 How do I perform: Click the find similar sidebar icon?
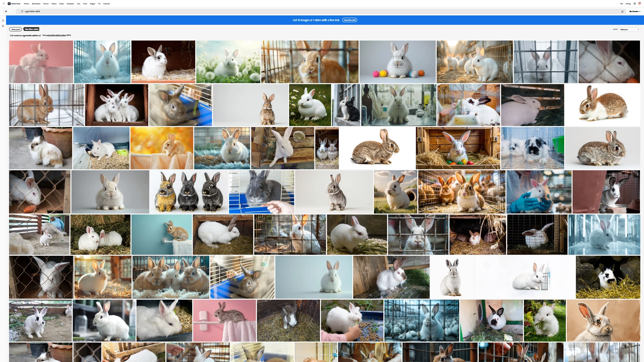pyautogui.click(x=3, y=26)
